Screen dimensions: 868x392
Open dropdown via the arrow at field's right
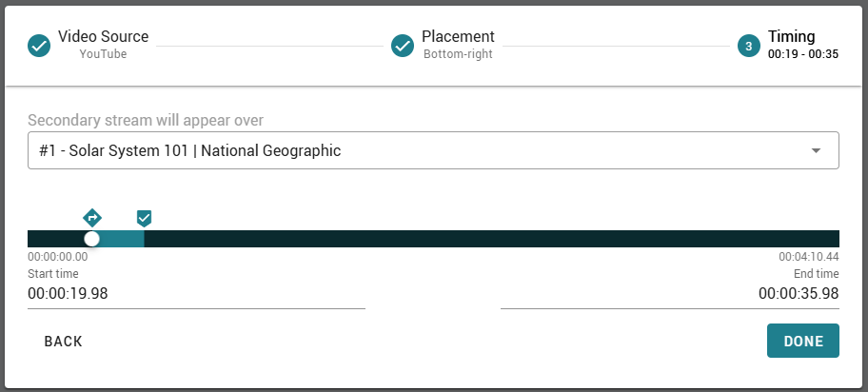(x=816, y=151)
